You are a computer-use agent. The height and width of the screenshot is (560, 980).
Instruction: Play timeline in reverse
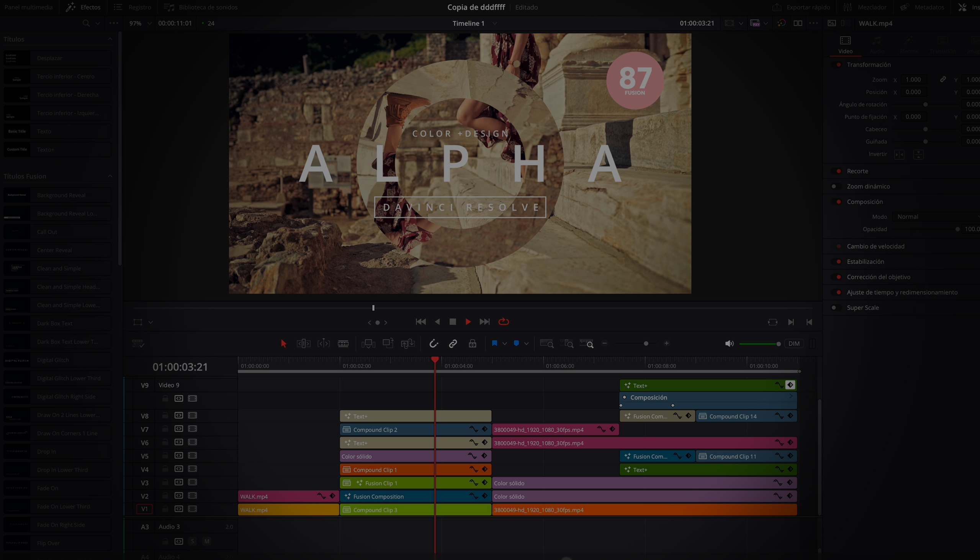click(x=437, y=322)
